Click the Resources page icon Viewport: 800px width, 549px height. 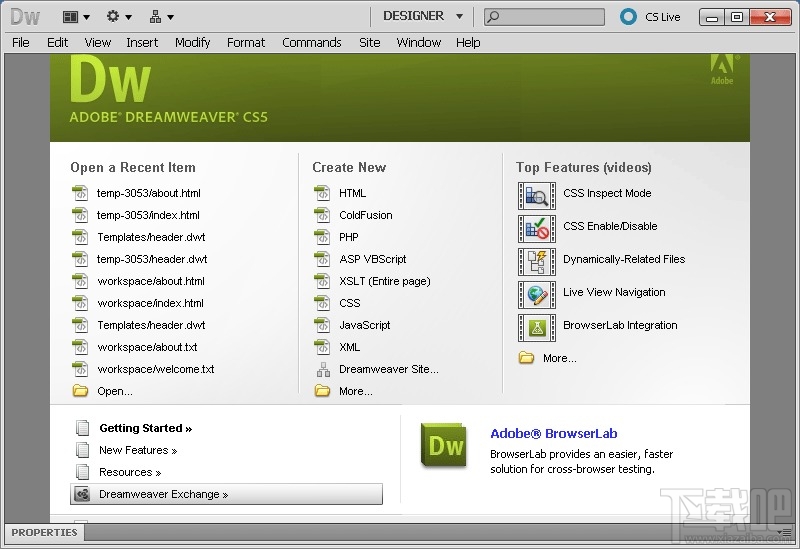82,471
